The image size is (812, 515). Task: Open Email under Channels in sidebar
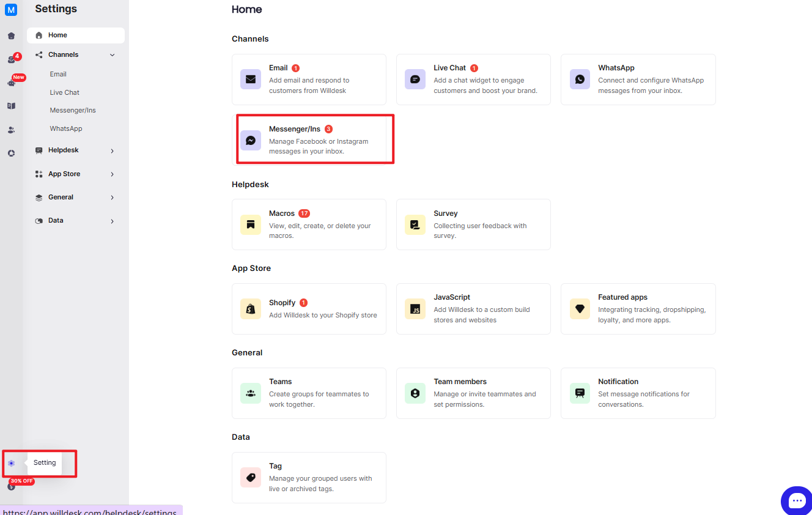[58, 74]
